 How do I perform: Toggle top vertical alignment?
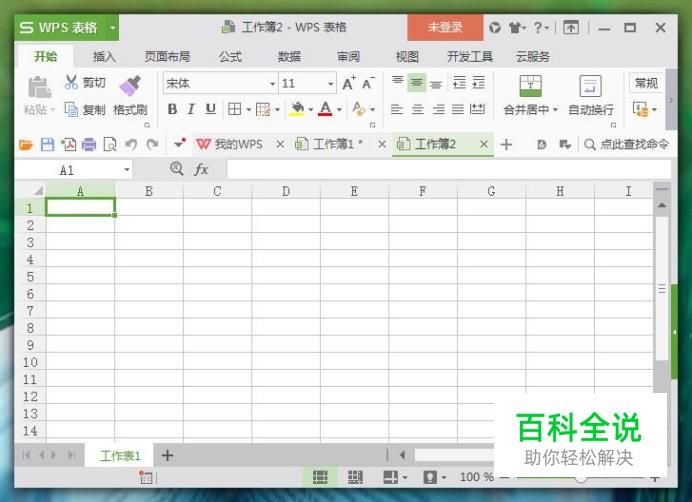[398, 82]
